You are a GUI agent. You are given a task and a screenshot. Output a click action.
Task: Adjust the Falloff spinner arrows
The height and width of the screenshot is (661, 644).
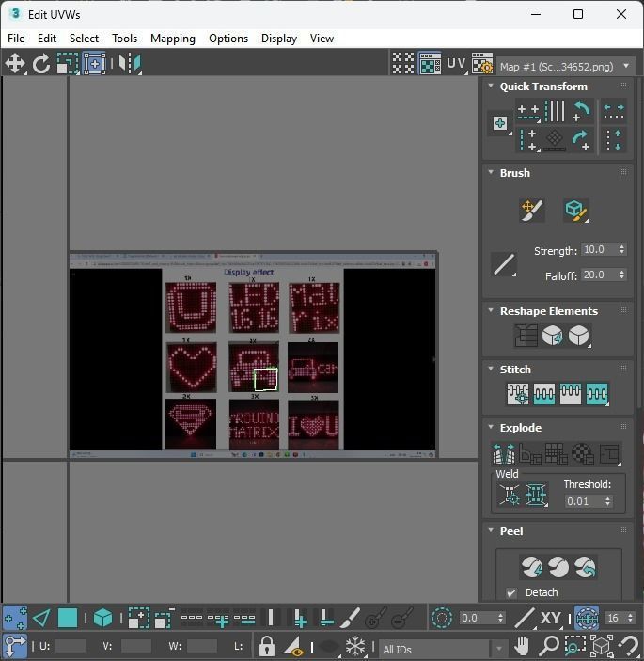(x=622, y=275)
